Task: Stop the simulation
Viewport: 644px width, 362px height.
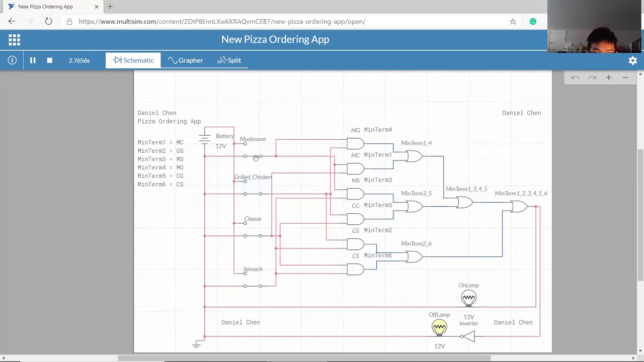Action: tap(49, 60)
